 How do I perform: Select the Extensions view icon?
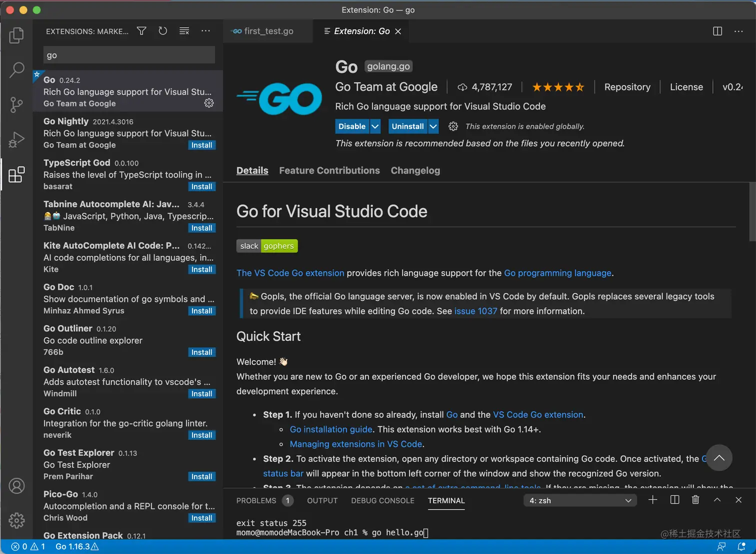(x=16, y=174)
